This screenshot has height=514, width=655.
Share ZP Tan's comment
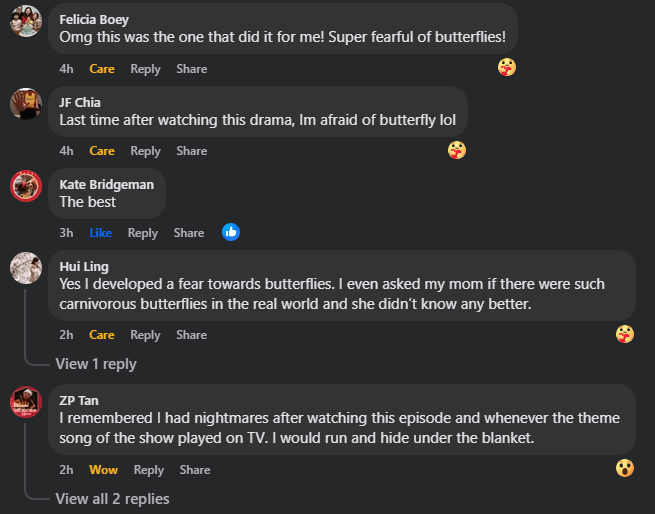(x=195, y=470)
